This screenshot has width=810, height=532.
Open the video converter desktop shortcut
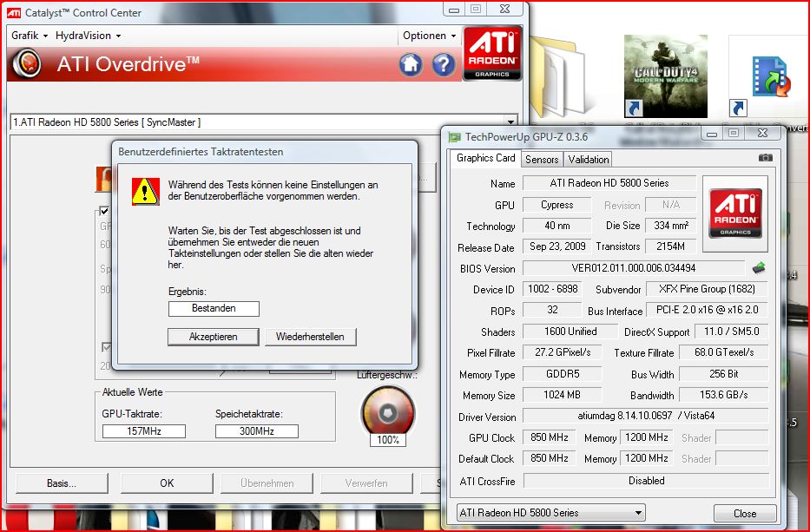[768, 76]
